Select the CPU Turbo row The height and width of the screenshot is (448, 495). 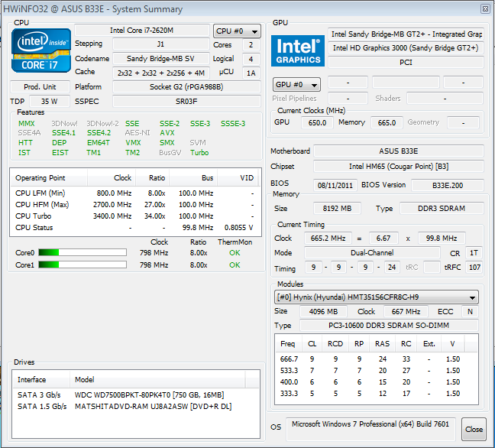(135, 216)
